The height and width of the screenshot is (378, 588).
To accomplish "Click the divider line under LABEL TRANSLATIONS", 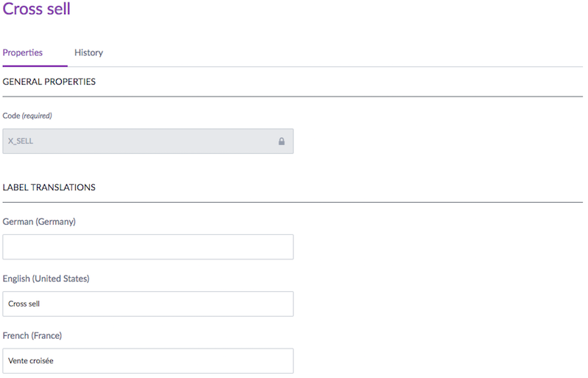I will pos(295,202).
